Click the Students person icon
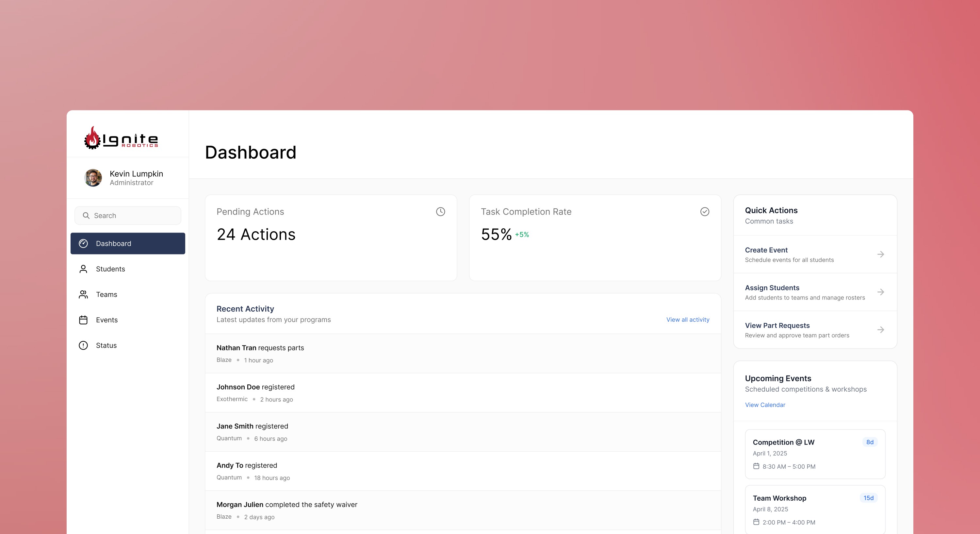 coord(83,269)
